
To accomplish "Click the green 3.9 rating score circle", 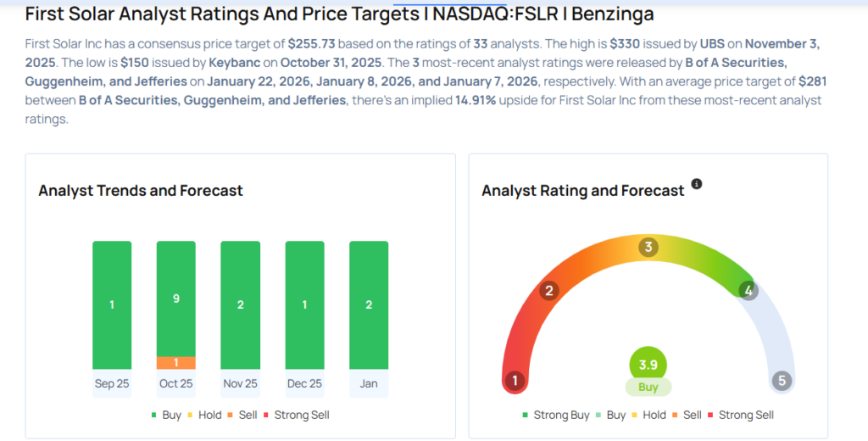I will (648, 365).
